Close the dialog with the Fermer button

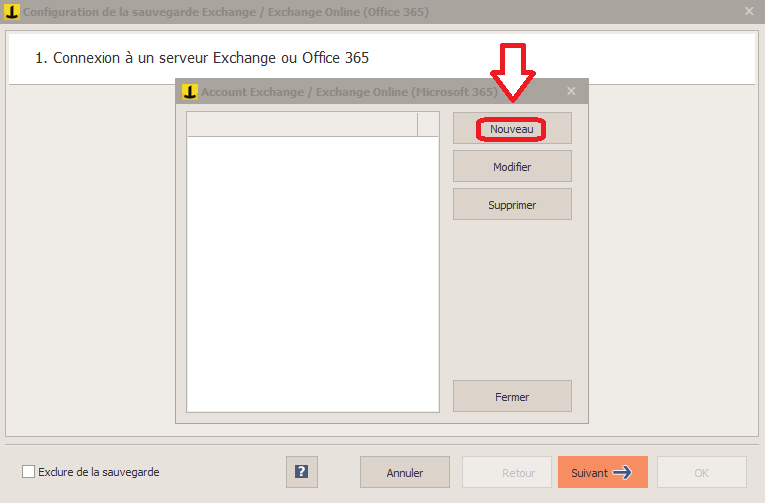pos(512,396)
